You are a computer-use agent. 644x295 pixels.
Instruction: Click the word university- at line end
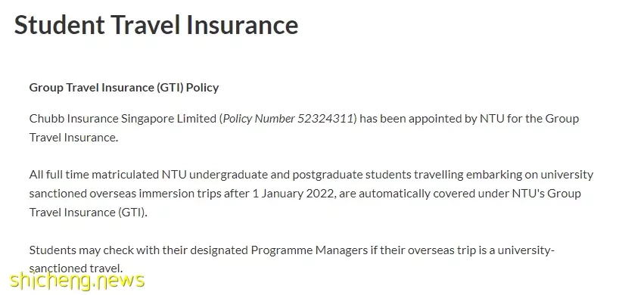tap(526, 250)
